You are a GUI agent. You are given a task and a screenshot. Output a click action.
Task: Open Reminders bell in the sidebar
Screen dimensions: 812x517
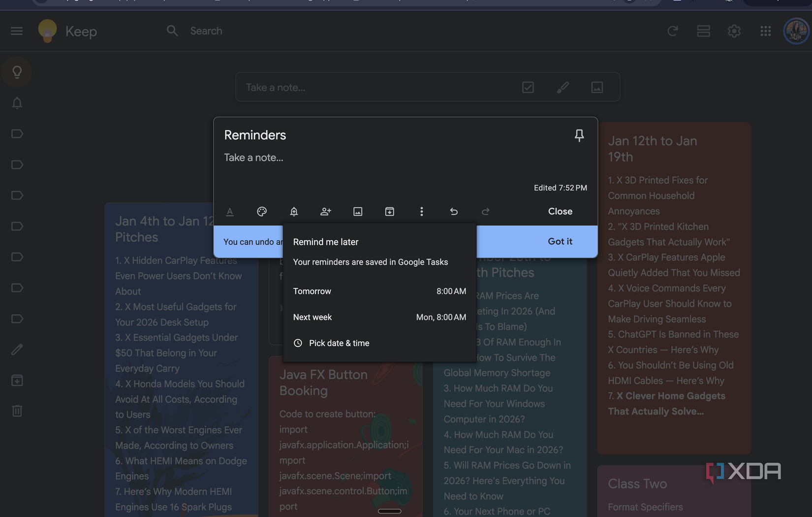pyautogui.click(x=17, y=103)
